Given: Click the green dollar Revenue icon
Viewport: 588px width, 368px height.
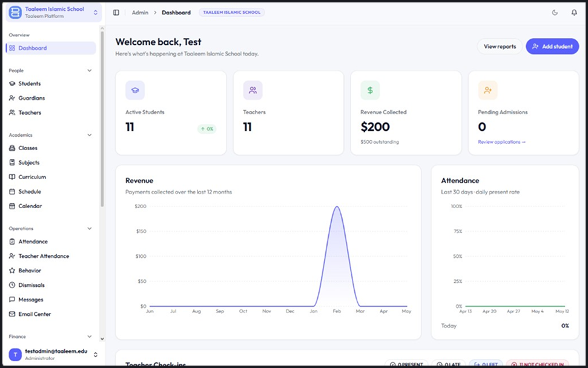Looking at the screenshot, I should (x=370, y=90).
